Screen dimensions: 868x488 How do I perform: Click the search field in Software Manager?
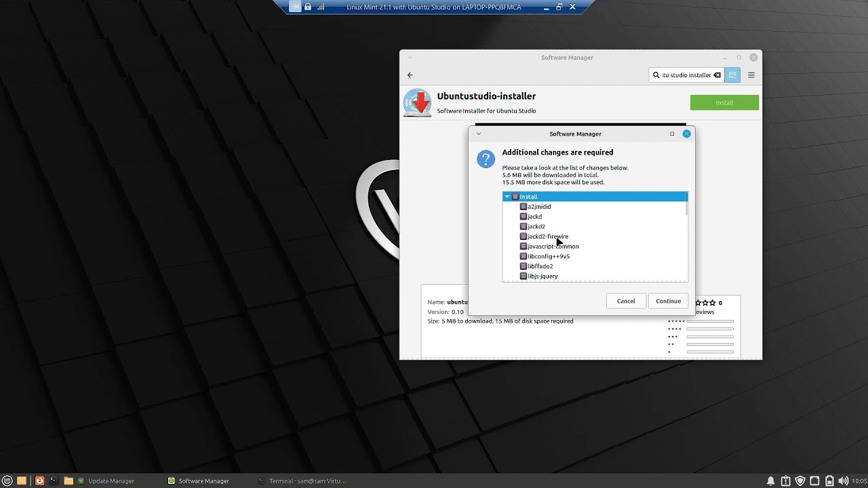[686, 75]
